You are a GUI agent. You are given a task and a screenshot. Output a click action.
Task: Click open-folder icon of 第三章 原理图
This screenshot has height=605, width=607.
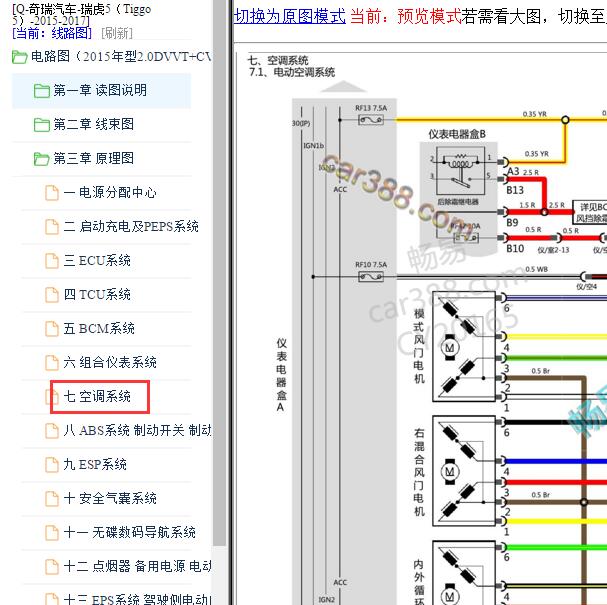click(41, 159)
